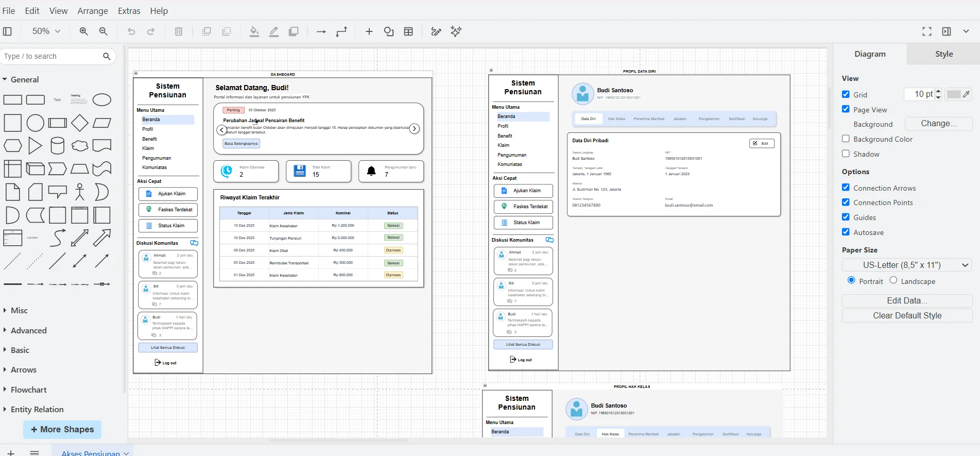Image resolution: width=980 pixels, height=456 pixels.
Task: Open the US-Letter paper size dropdown
Action: [x=907, y=265]
